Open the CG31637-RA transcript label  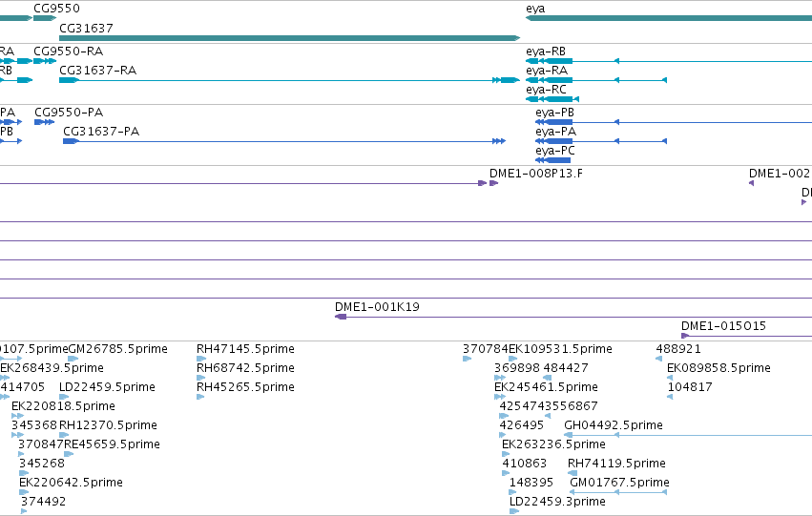click(98, 71)
